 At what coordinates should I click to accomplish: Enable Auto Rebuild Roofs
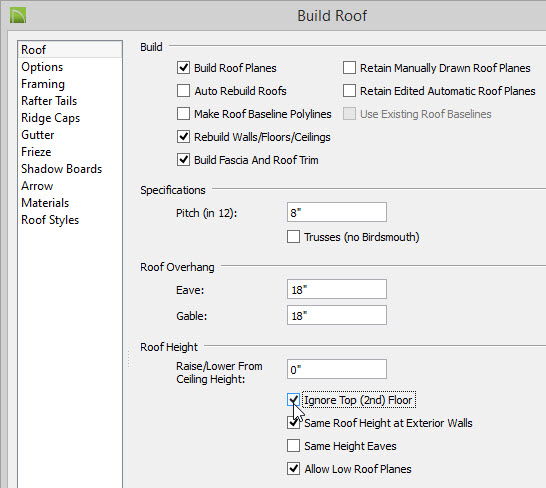(184, 91)
